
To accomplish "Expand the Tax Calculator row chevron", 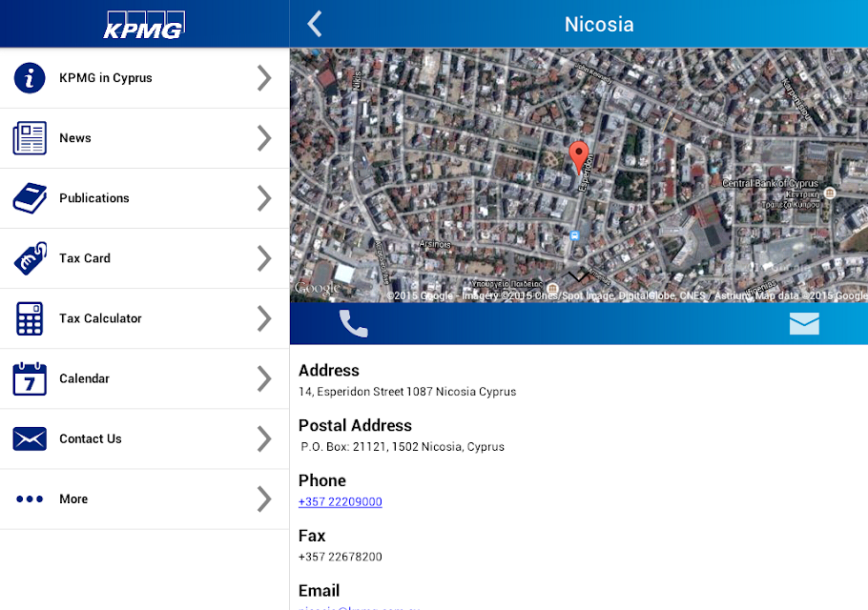I will 264,318.
